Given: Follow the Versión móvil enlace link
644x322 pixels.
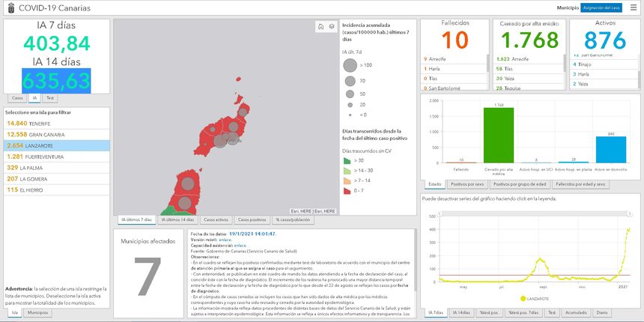Looking at the screenshot, I should point(225,240).
